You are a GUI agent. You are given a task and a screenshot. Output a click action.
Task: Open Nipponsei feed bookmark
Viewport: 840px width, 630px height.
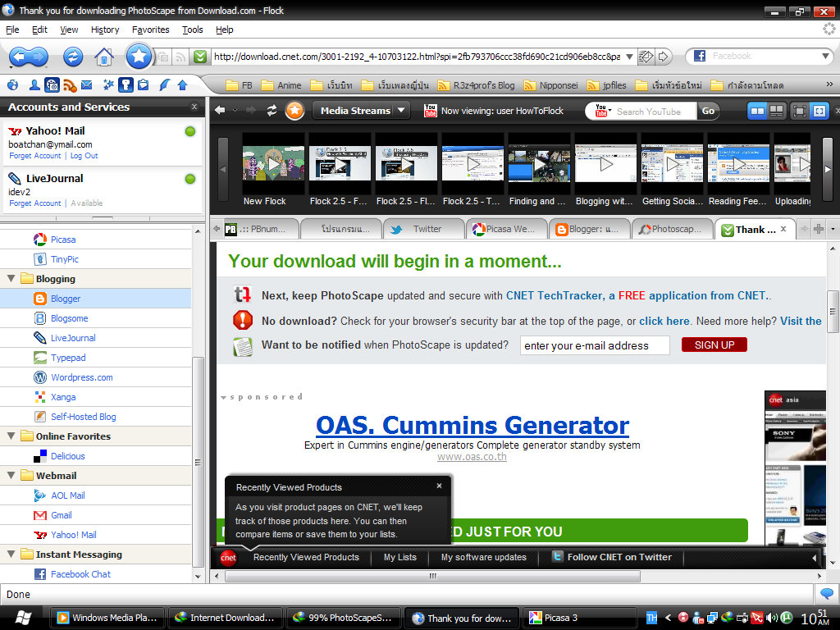[x=550, y=85]
